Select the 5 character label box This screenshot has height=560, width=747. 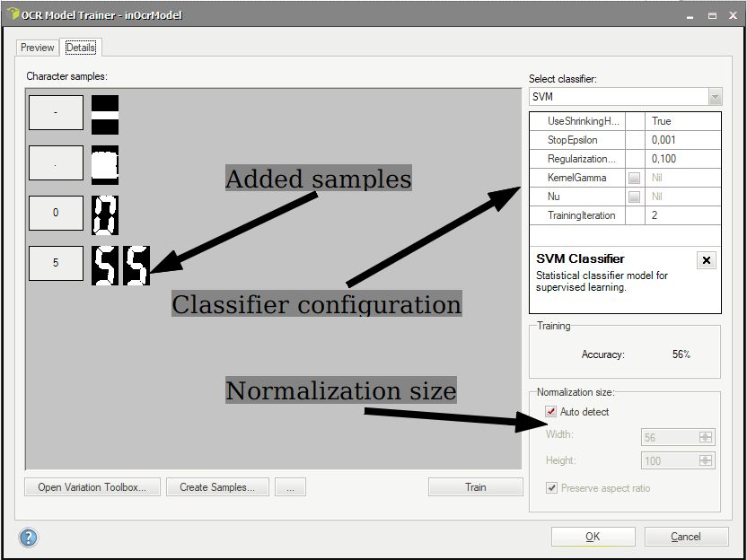[57, 263]
